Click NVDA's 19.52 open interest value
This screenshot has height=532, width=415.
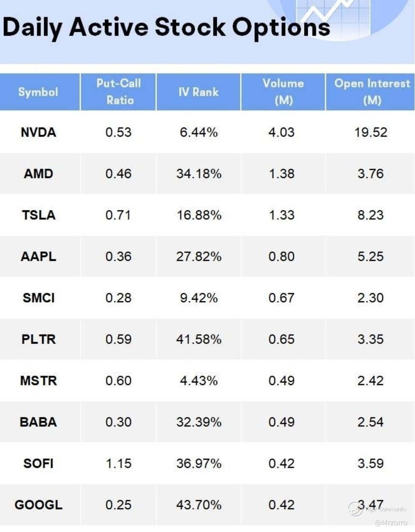(x=371, y=132)
